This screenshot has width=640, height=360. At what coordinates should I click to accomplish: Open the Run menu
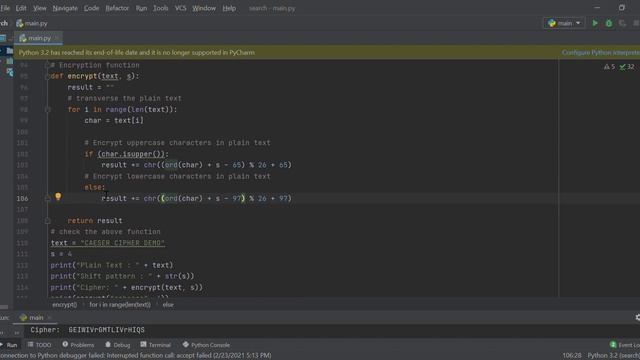coord(141,8)
